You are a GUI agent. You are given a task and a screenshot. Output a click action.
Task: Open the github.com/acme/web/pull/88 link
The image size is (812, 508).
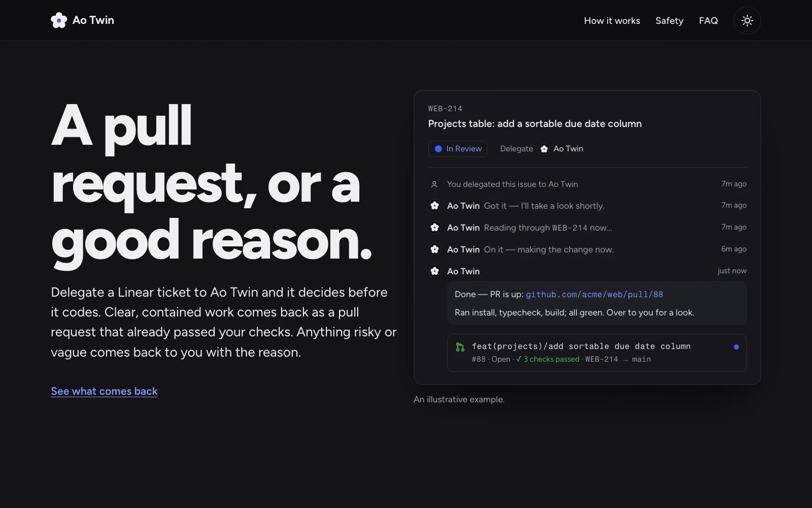point(594,295)
